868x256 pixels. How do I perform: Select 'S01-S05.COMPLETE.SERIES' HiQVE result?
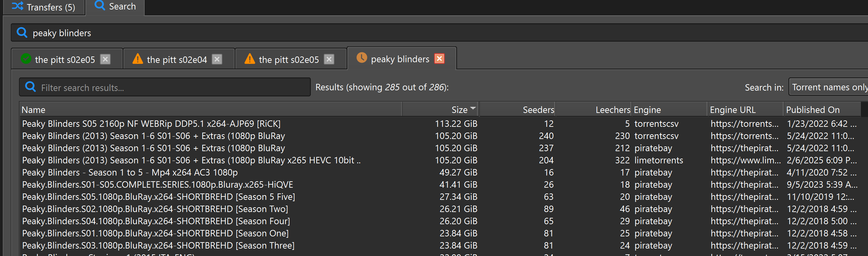(158, 185)
